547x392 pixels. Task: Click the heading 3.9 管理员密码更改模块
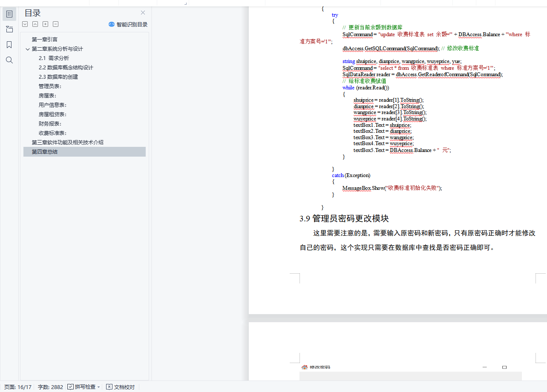344,219
